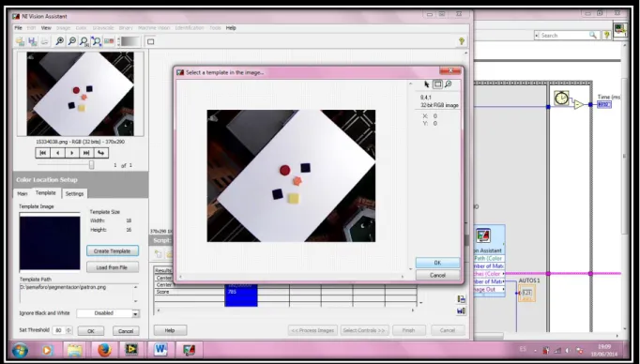Viewport: 640px width, 364px height.
Task: Click the clock timer node in LabVIEW diagram
Action: tap(561, 98)
